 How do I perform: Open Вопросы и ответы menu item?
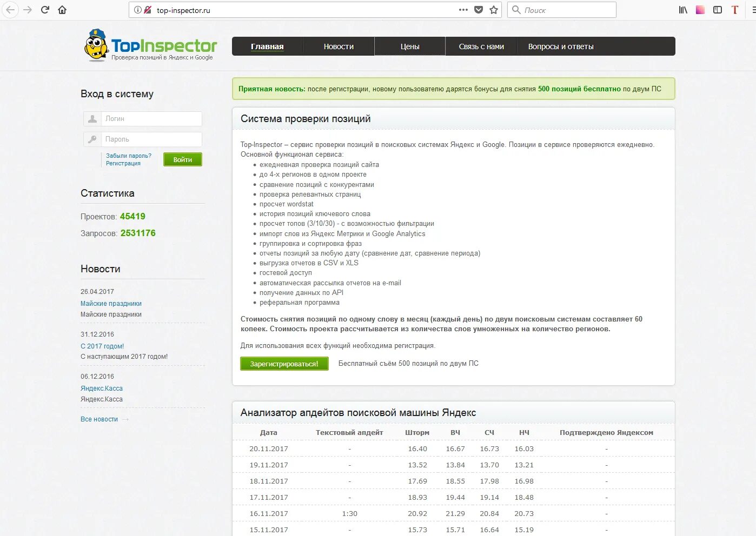561,46
